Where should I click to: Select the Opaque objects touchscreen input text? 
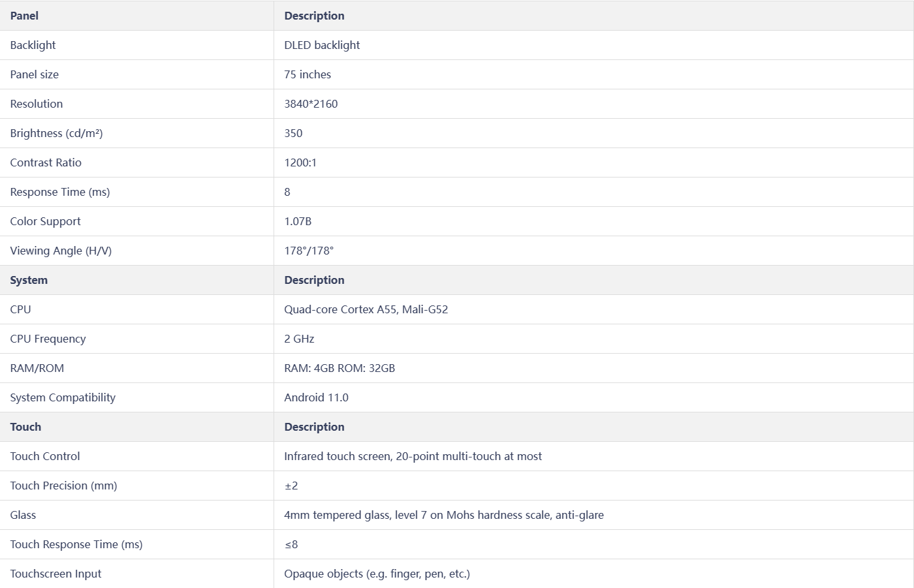[x=377, y=574]
